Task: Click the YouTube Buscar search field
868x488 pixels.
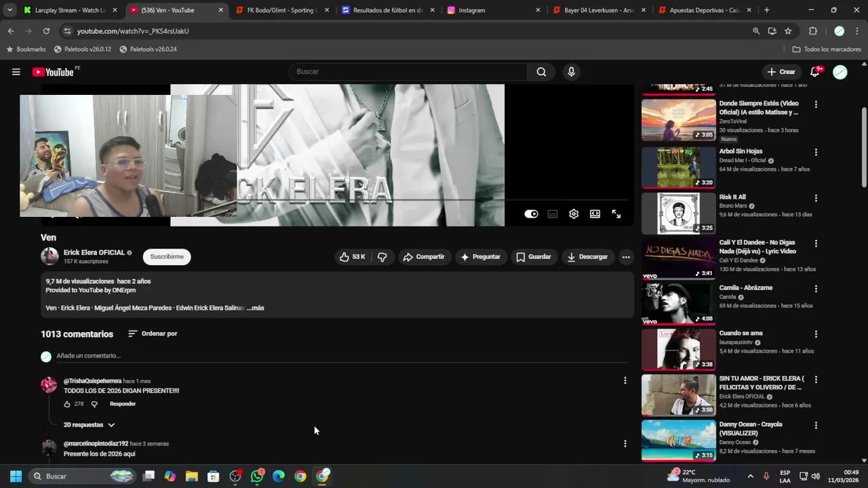Action: click(408, 72)
